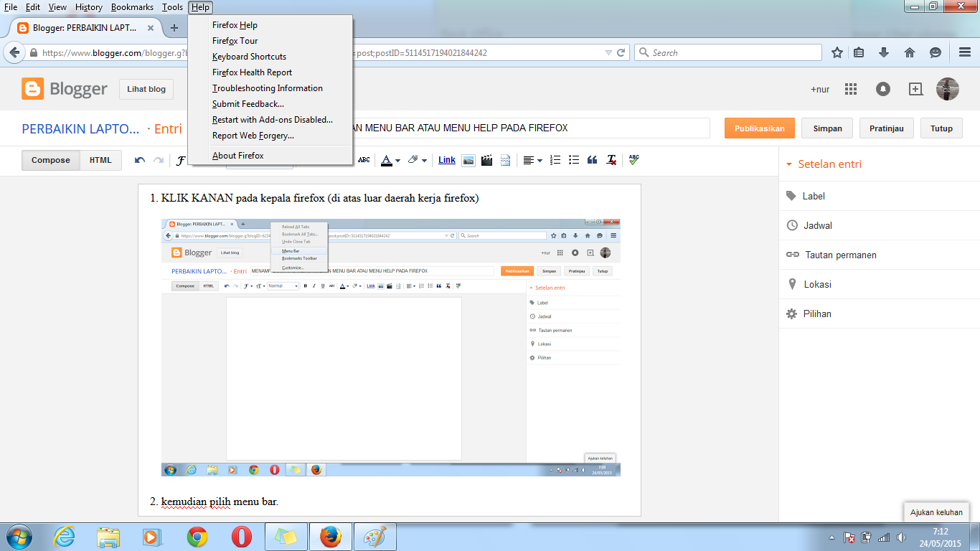
Task: Open Firefox Hello smiley chat icon
Action: pos(936,52)
